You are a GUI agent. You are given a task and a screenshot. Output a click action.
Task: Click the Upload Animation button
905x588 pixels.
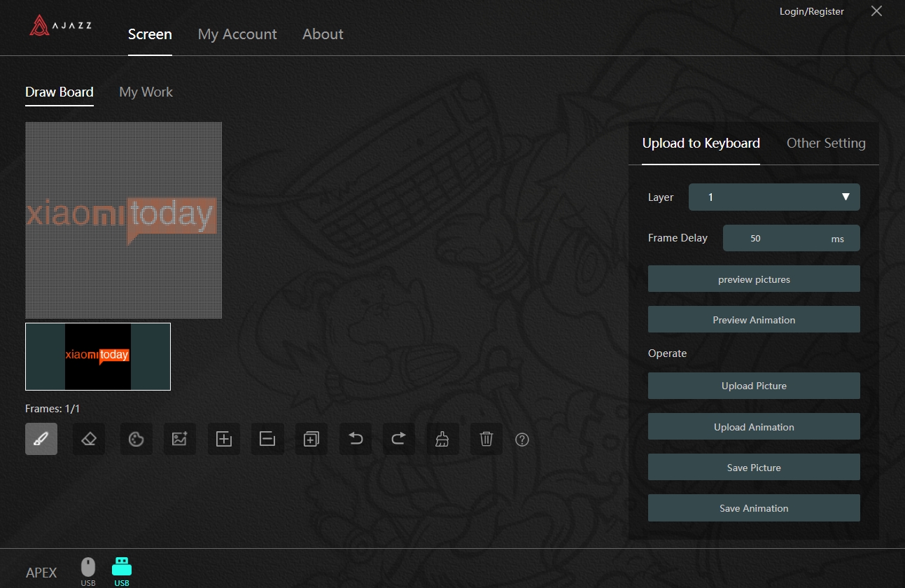click(754, 426)
